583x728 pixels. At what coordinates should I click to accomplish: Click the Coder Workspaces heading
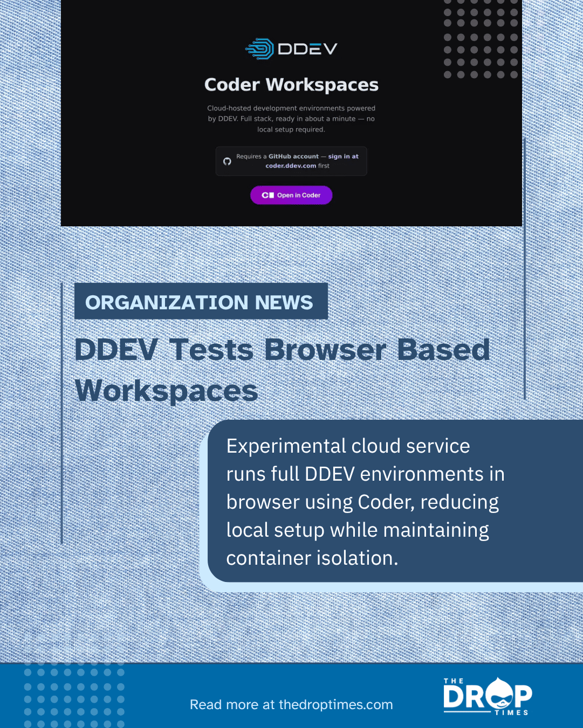(291, 85)
